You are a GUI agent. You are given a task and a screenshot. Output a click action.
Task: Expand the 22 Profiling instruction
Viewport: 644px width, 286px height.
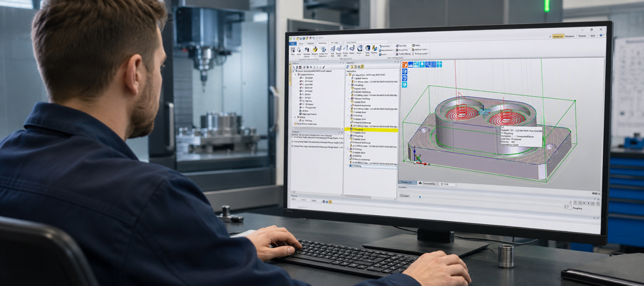(348, 149)
